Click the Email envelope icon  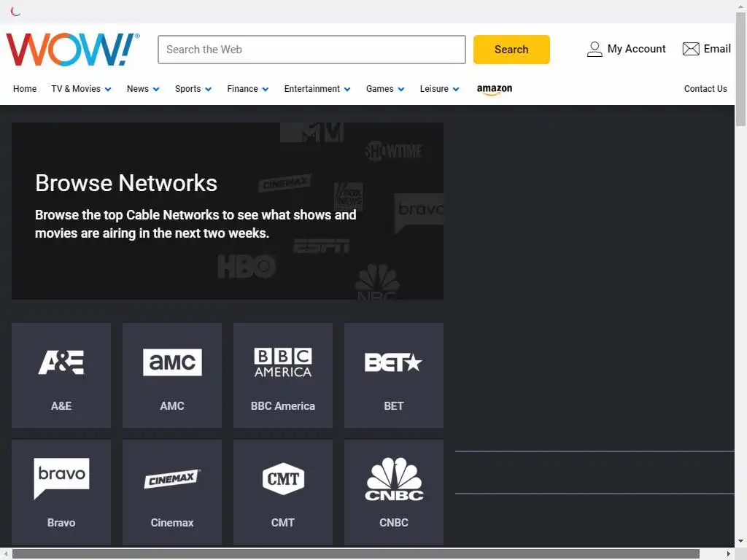[x=691, y=49]
